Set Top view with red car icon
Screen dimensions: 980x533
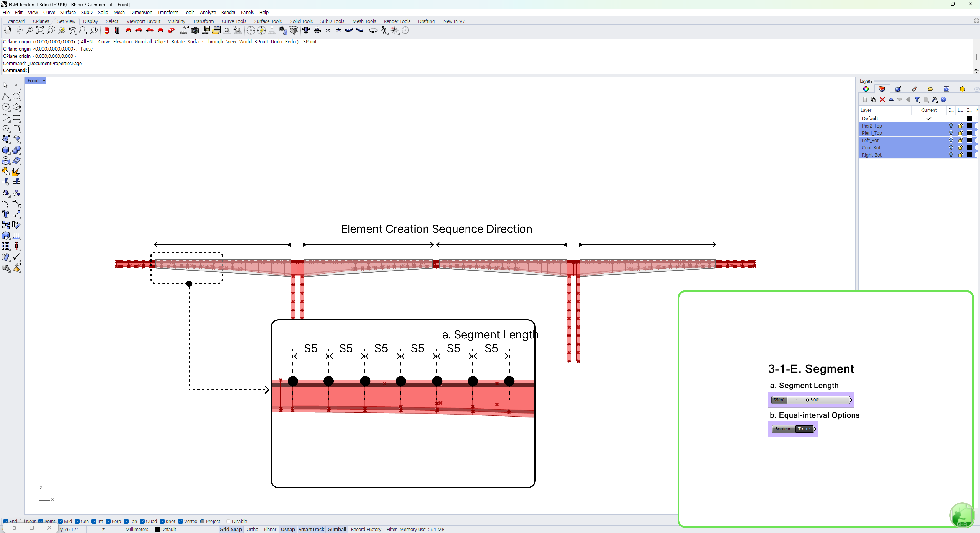pos(107,30)
